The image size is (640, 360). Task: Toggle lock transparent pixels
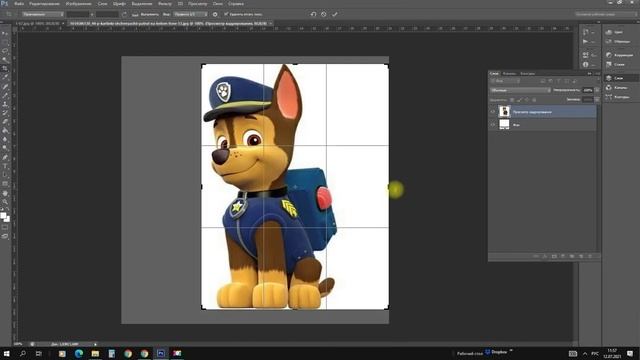512,100
